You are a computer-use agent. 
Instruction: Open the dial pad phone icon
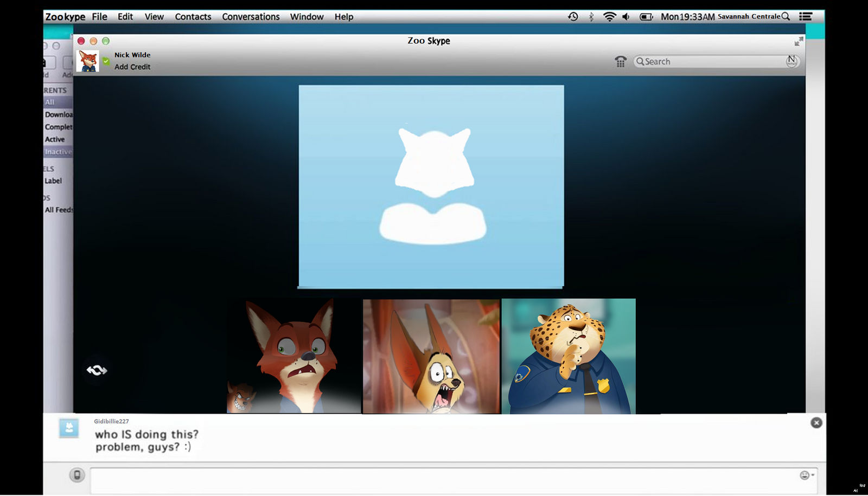click(x=621, y=61)
